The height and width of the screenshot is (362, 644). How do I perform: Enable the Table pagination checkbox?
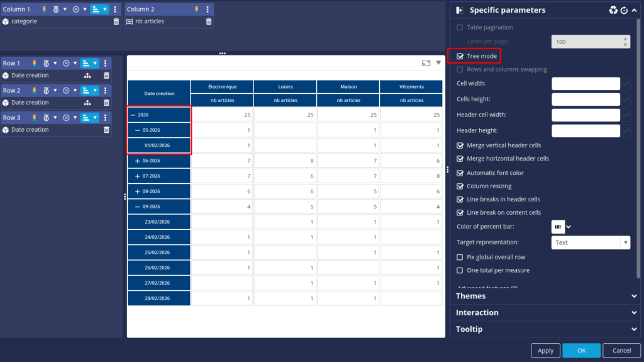[460, 27]
